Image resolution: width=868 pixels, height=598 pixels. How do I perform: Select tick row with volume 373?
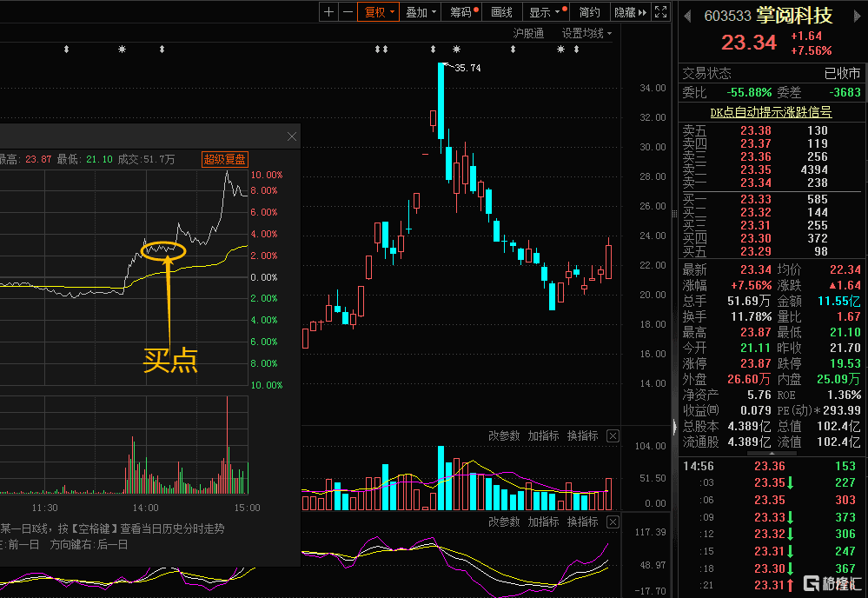tap(770, 517)
